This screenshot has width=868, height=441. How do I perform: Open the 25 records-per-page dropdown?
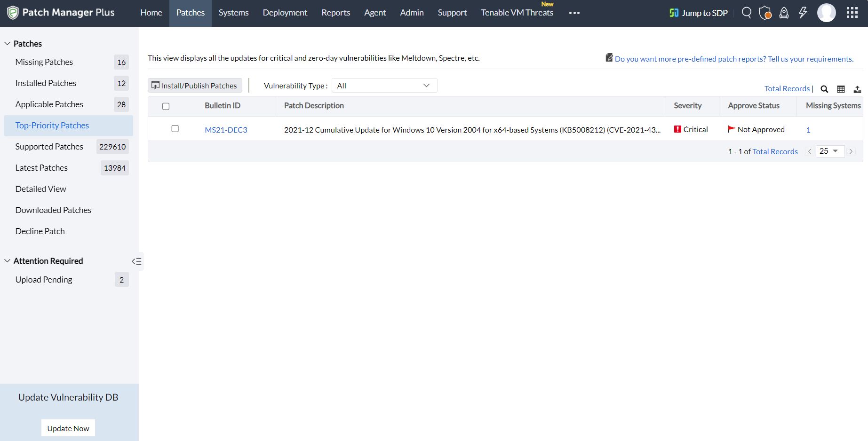830,151
